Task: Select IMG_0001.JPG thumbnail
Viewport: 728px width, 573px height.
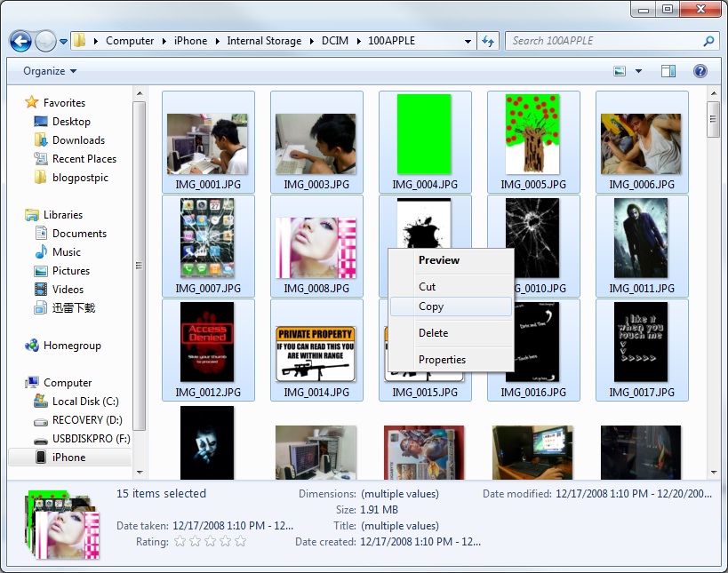Action: pyautogui.click(x=207, y=144)
